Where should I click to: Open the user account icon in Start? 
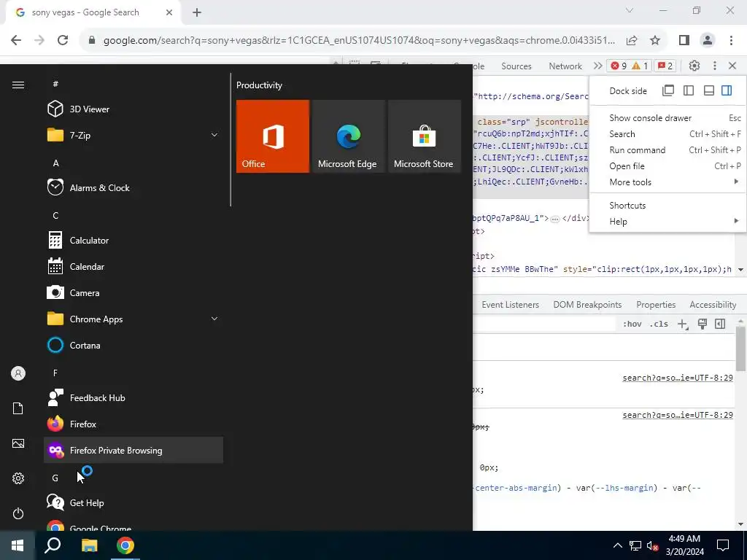coord(18,373)
